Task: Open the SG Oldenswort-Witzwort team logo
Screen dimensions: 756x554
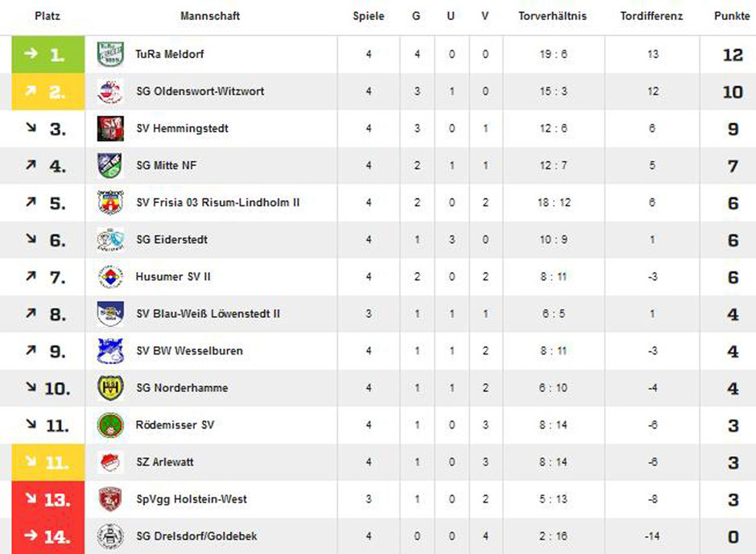Action: tap(110, 92)
